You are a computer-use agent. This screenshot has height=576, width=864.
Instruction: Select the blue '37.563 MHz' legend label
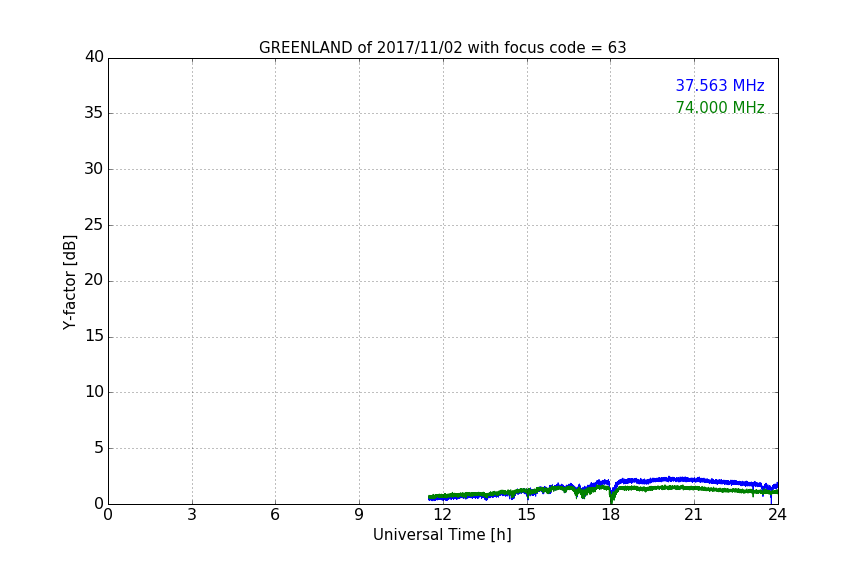(x=720, y=86)
